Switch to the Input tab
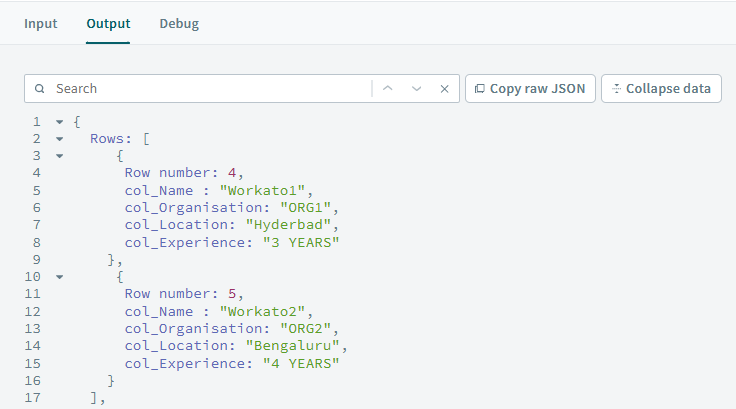736x409 pixels. pos(40,23)
